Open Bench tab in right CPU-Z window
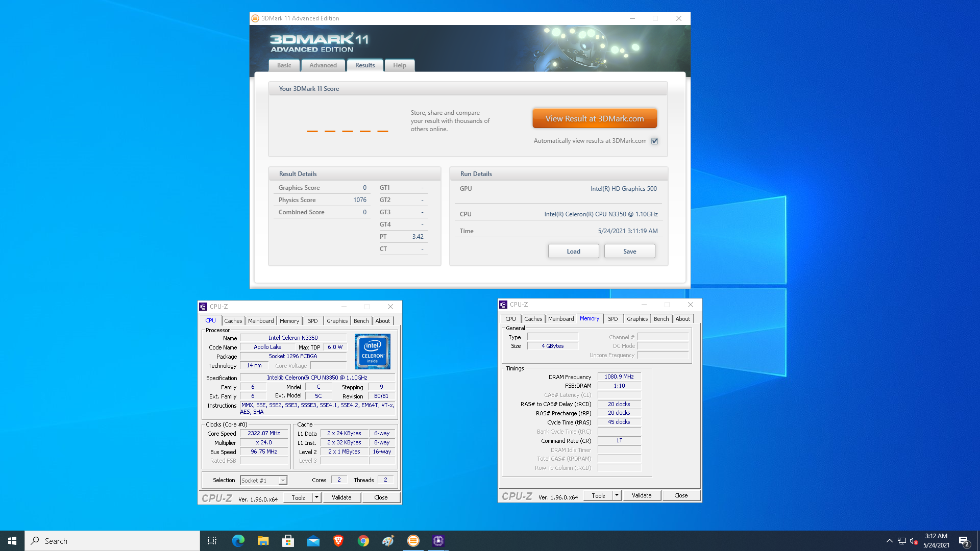Screen dimensions: 980x551 click(661, 319)
